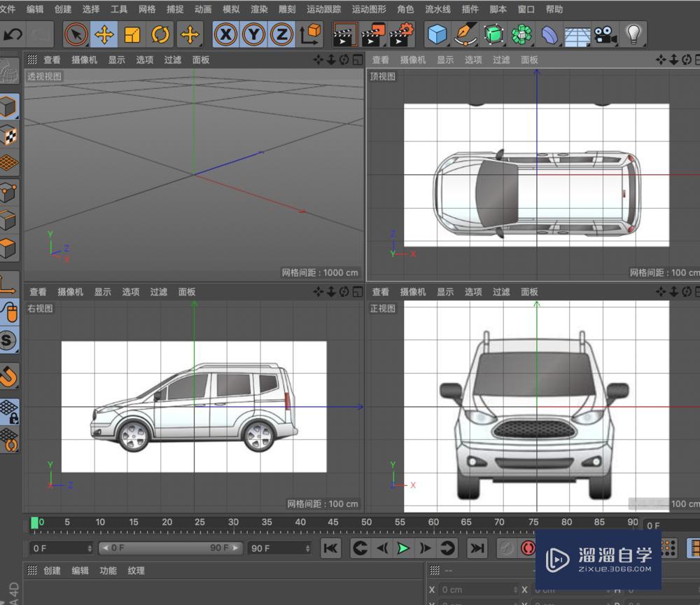Go to start of timeline
This screenshot has height=605, width=700.
(x=331, y=548)
